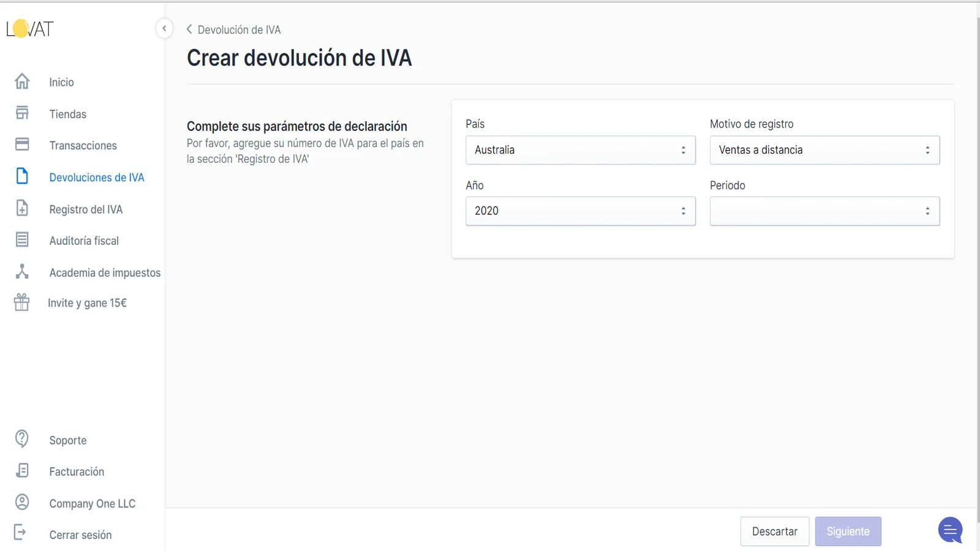
Task: Click the Transacciones card icon
Action: pyautogui.click(x=22, y=144)
